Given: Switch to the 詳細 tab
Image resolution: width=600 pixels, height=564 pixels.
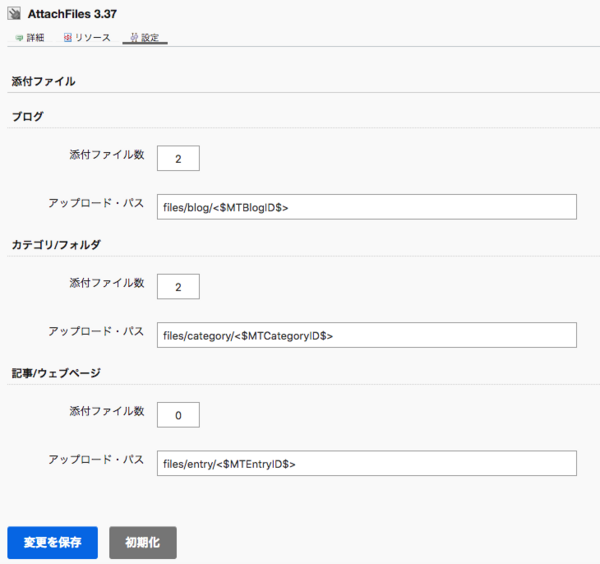Looking at the screenshot, I should 35,38.
